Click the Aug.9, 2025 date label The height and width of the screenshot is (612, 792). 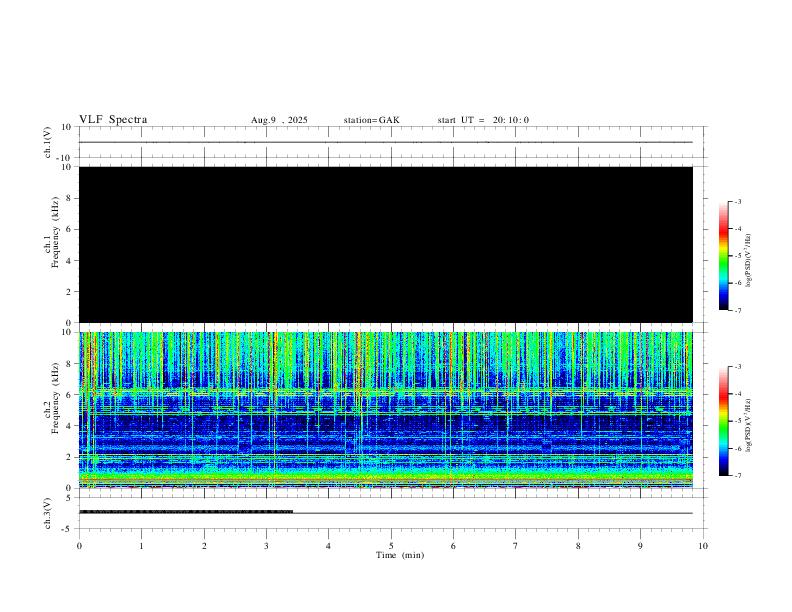click(x=279, y=120)
